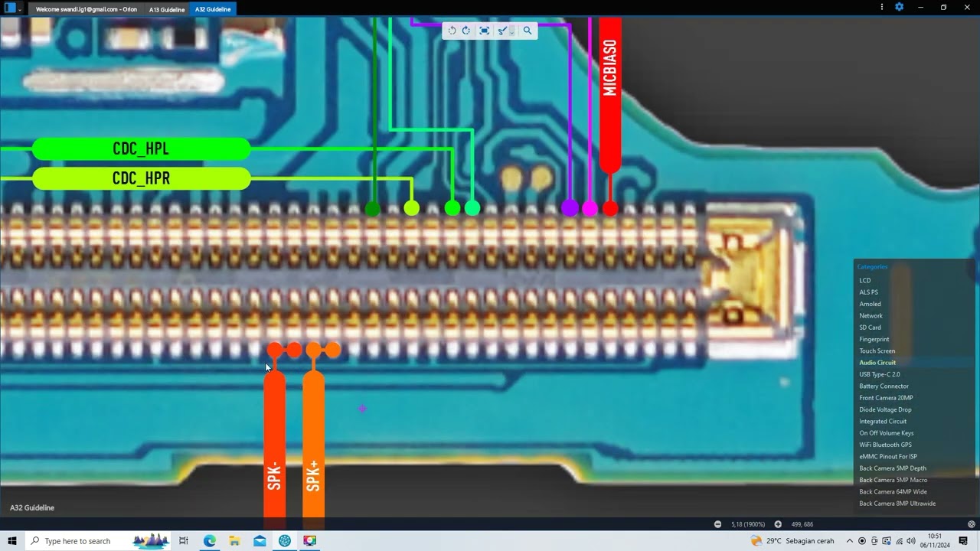The image size is (980, 551).
Task: Launch Microsoft Edge from the taskbar
Action: 209,541
